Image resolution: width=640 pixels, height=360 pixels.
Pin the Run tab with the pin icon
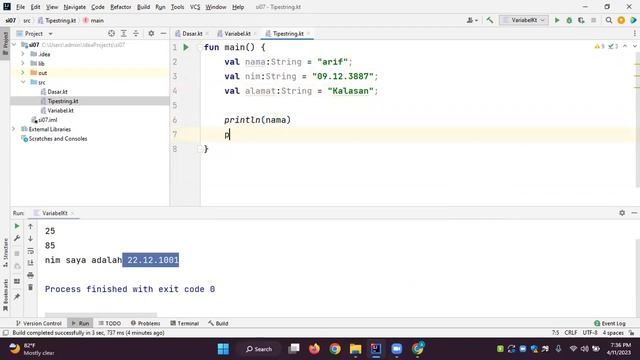[17, 297]
